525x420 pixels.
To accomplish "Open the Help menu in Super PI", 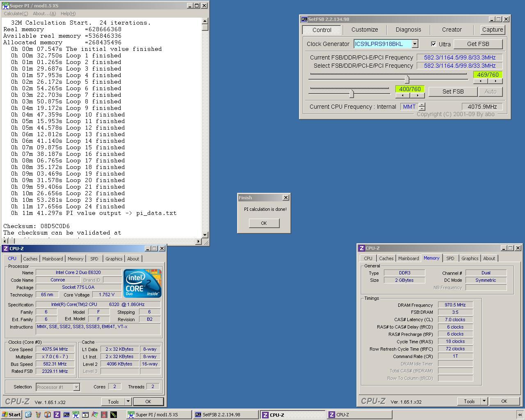I will 68,14.
